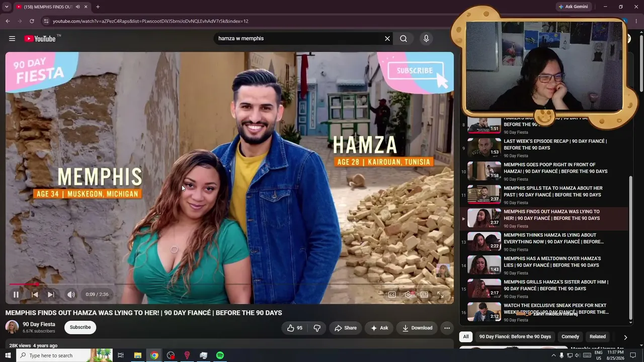Image resolution: width=644 pixels, height=362 pixels.
Task: Open Task View on the taskbar
Action: pos(121,355)
